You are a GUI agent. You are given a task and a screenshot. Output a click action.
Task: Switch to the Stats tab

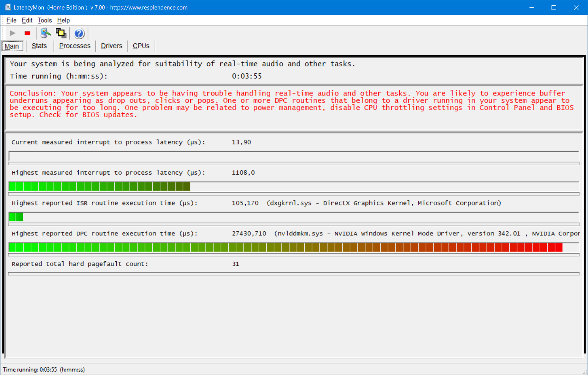[x=39, y=46]
